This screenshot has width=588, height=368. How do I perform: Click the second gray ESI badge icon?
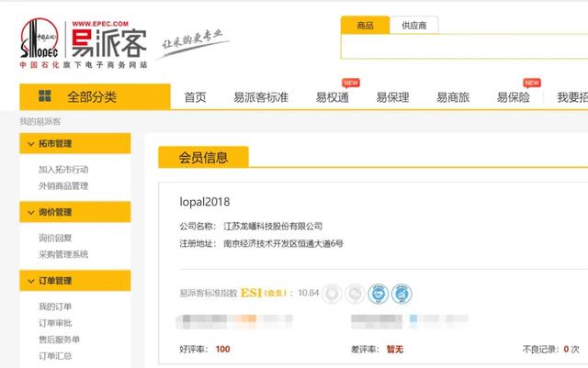pos(355,294)
